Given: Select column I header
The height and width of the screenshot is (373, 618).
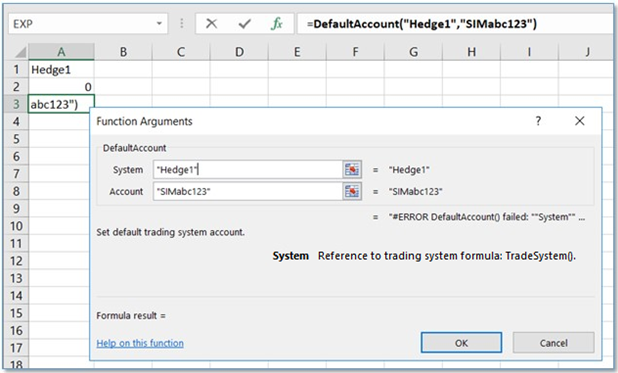Looking at the screenshot, I should click(x=529, y=52).
